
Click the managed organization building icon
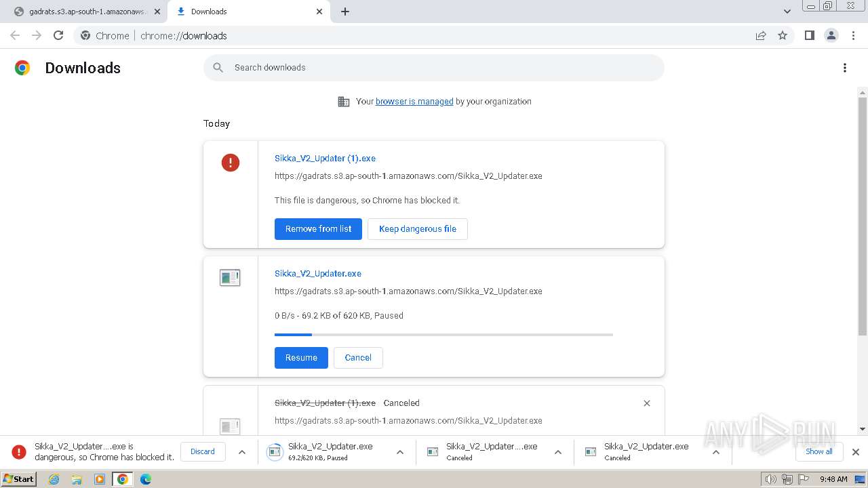coord(344,102)
